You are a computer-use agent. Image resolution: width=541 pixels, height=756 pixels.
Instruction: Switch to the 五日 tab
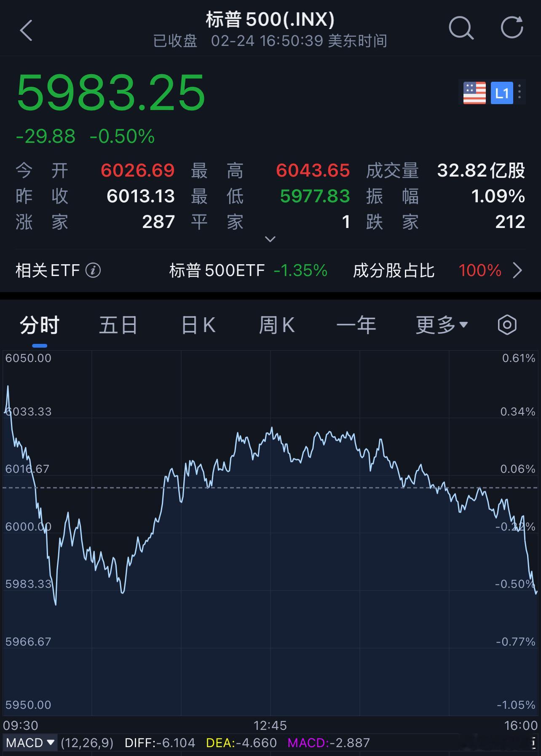point(118,325)
